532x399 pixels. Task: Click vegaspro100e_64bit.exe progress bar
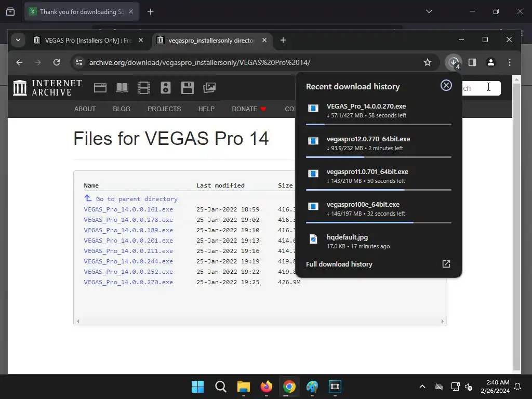[x=379, y=222]
